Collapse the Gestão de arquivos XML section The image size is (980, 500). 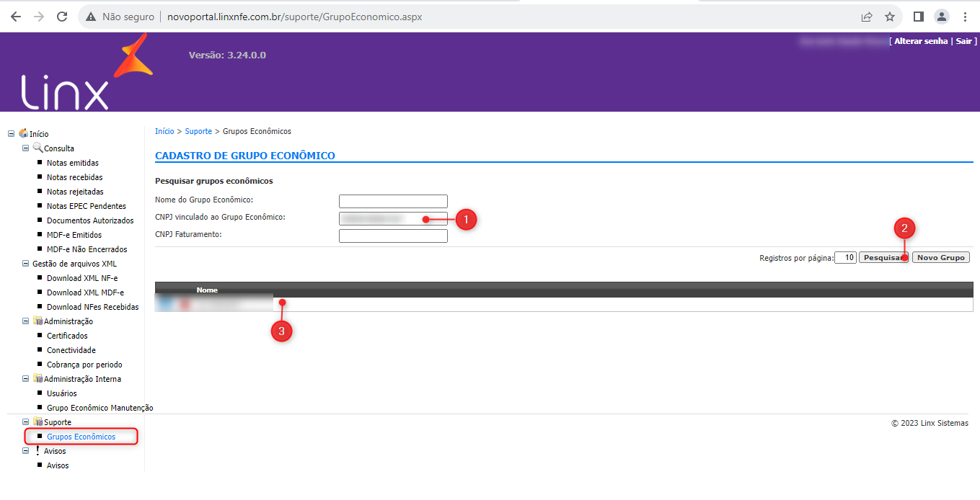(x=26, y=264)
